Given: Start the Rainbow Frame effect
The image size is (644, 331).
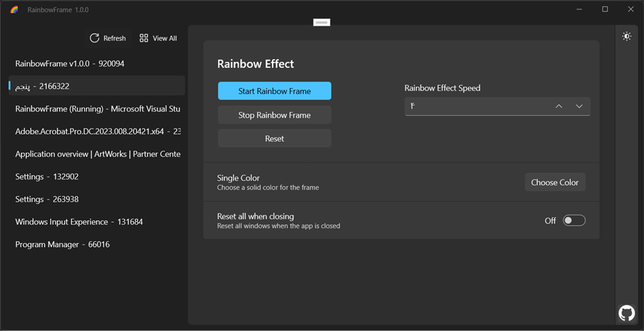Looking at the screenshot, I should pos(275,91).
